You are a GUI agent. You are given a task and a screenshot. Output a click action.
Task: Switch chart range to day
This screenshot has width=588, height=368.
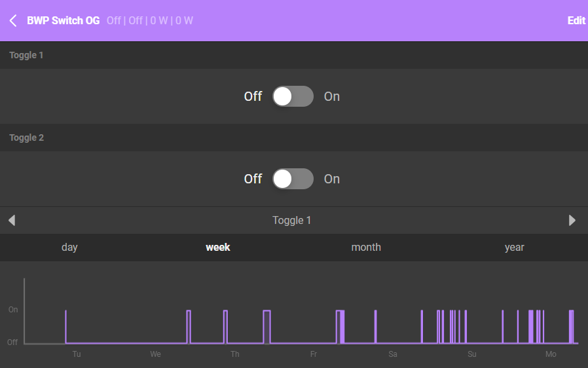[69, 248]
